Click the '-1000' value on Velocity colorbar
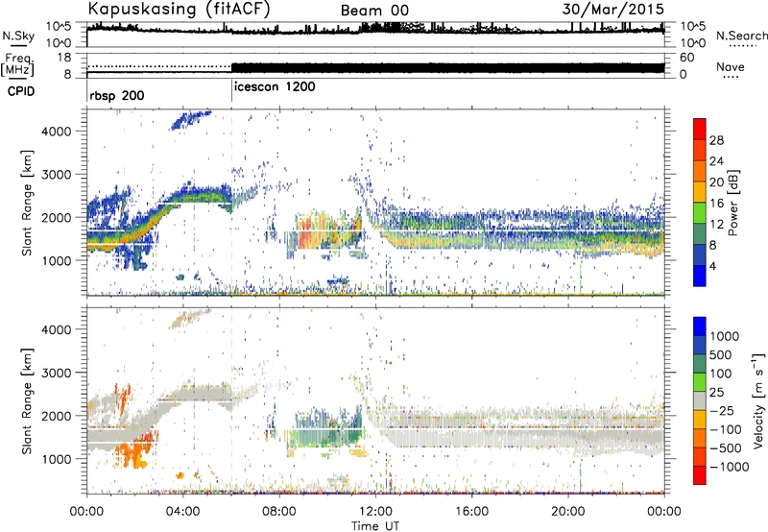768x532 pixels. click(730, 467)
